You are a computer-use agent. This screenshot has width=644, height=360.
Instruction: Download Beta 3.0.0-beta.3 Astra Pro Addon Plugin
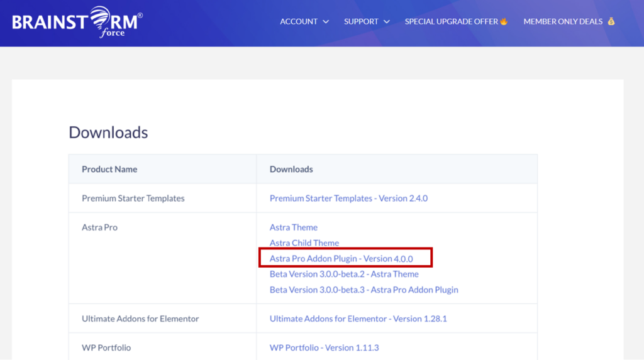pos(364,290)
